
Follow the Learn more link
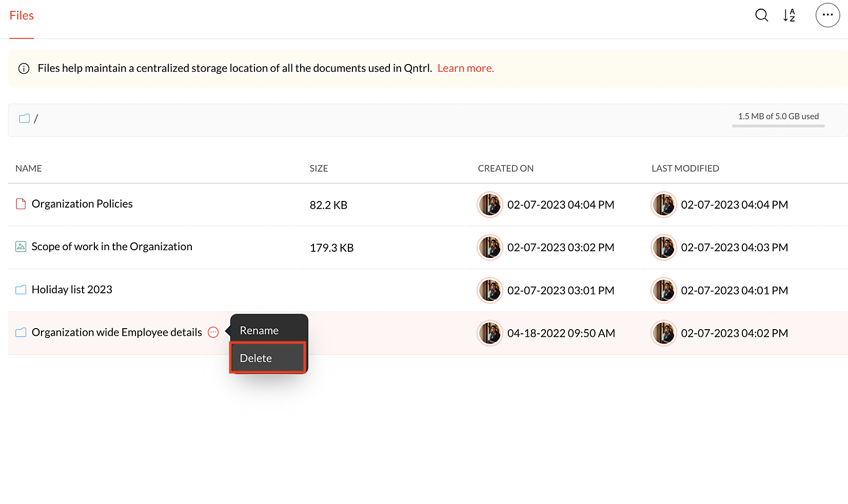pyautogui.click(x=465, y=68)
